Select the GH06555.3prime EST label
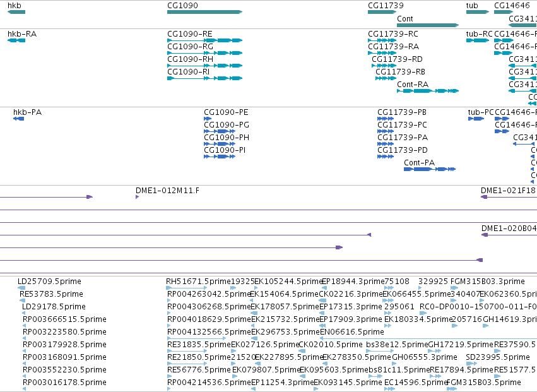 (425, 357)
